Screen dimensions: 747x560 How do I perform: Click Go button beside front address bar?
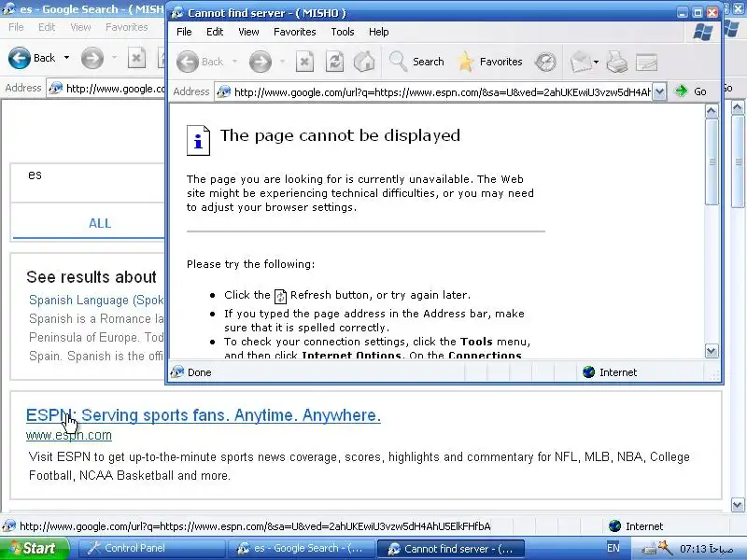point(691,91)
